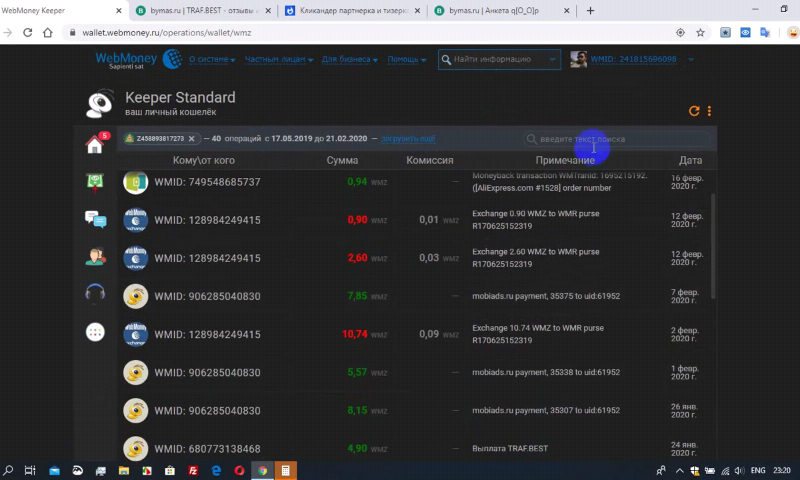This screenshot has height=480, width=800.
Task: Expand the 'О системе' dropdown menu
Action: click(x=211, y=60)
